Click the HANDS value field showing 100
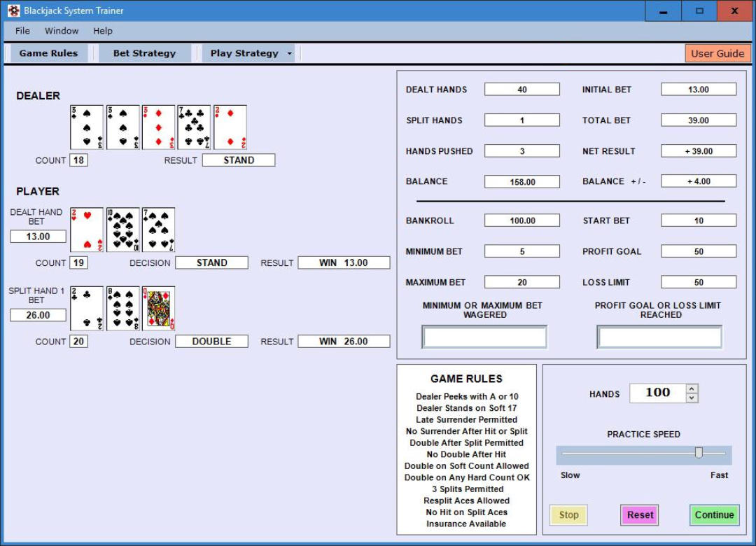Image resolution: width=756 pixels, height=546 pixels. point(657,393)
